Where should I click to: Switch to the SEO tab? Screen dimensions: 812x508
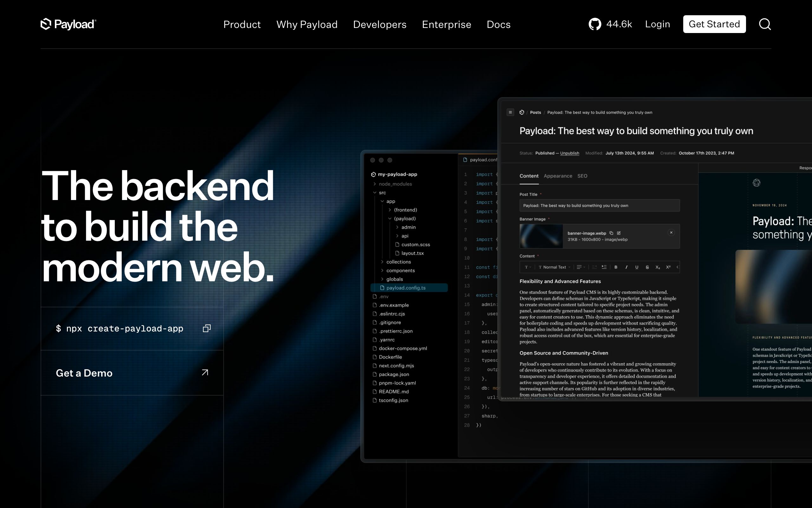point(582,176)
